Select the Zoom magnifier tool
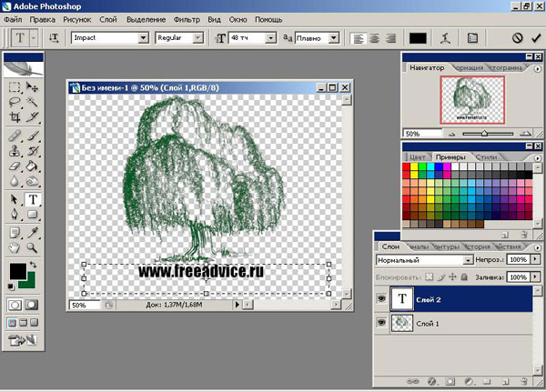 click(x=32, y=248)
